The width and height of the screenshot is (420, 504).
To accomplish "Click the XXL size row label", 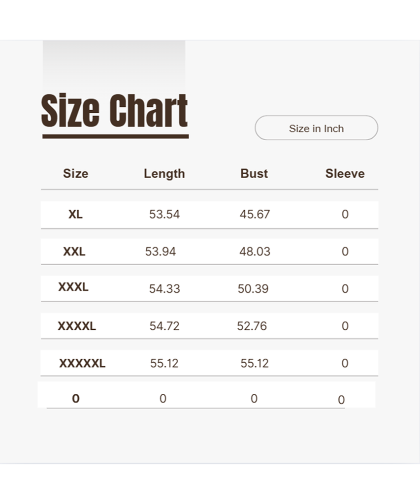I will point(74,252).
